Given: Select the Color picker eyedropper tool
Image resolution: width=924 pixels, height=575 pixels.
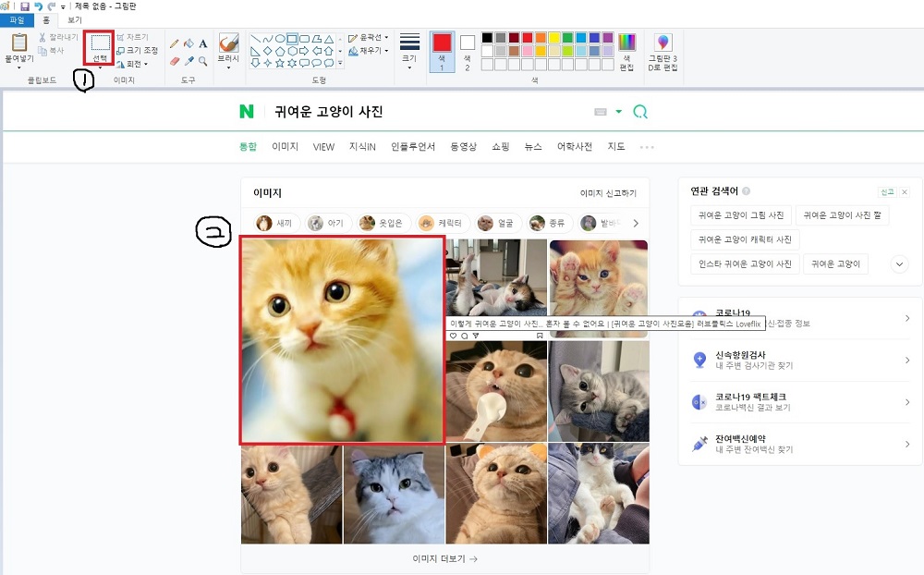Looking at the screenshot, I should pos(188,60).
